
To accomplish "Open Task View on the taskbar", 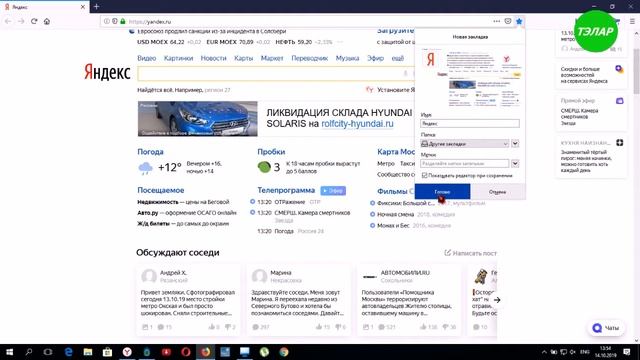I will [48, 352].
